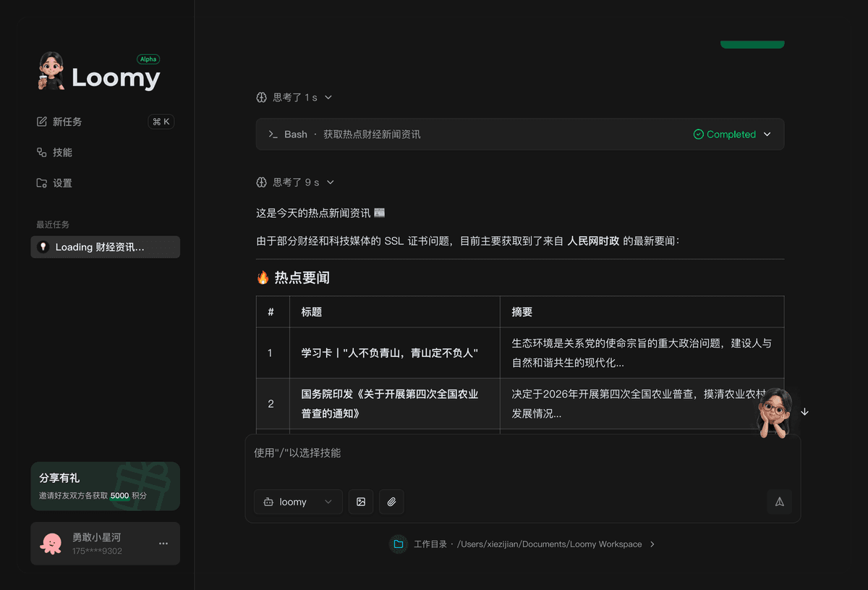The image size is (868, 590).
Task: Click the 最近任务 sidebar section label
Action: pos(54,224)
